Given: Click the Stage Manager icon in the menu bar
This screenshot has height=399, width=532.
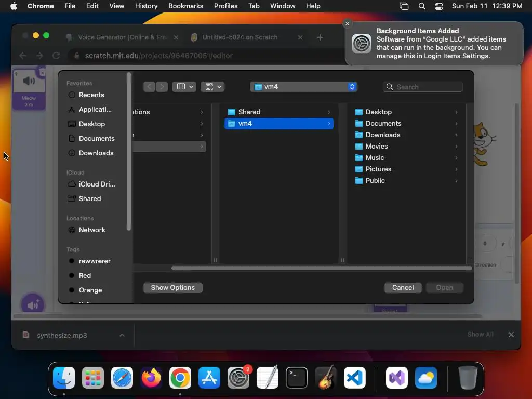Looking at the screenshot, I should [x=404, y=6].
